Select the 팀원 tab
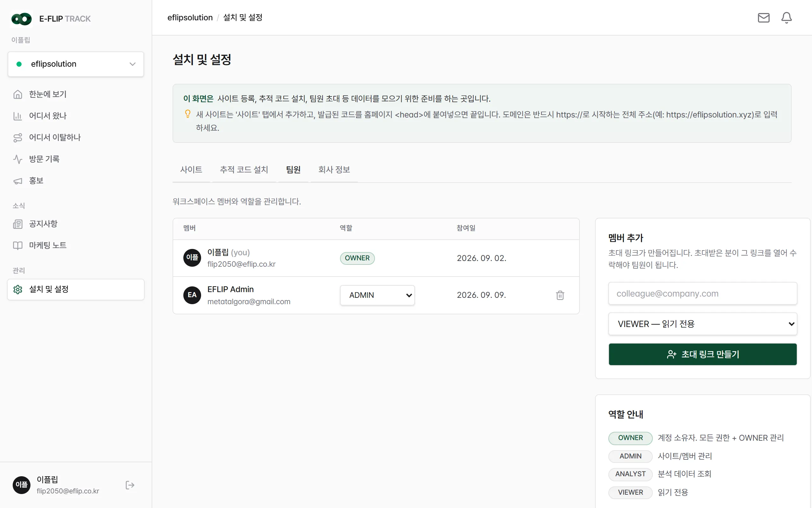 pos(293,170)
